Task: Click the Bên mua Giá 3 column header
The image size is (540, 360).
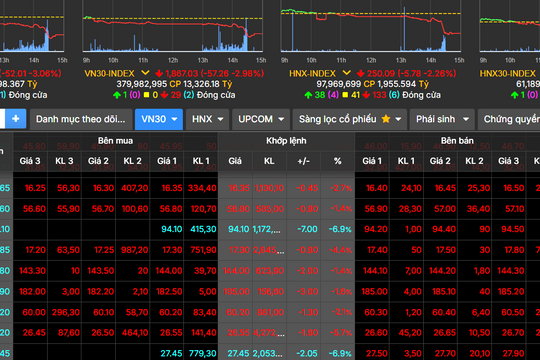Action: 30,161
